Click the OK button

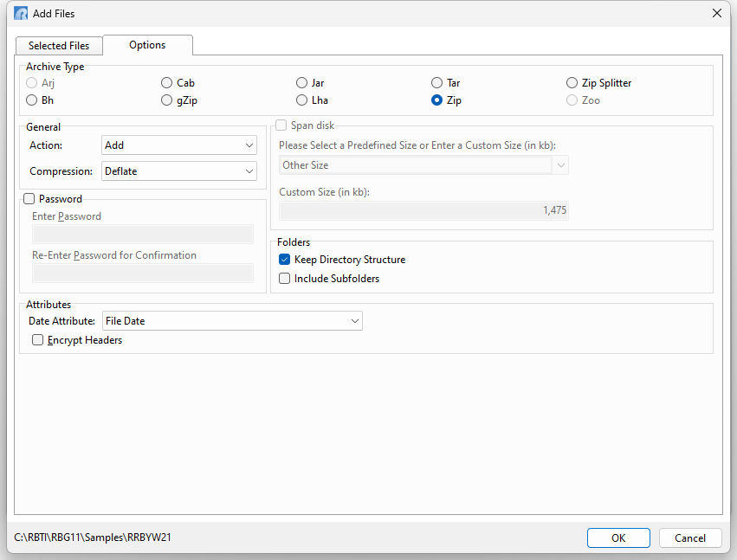click(618, 537)
